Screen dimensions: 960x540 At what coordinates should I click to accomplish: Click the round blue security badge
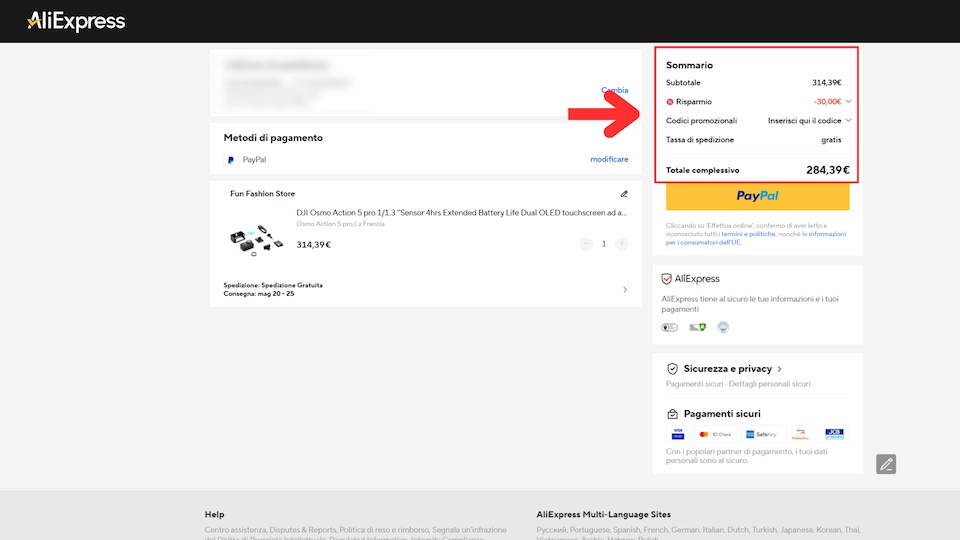[x=723, y=328]
